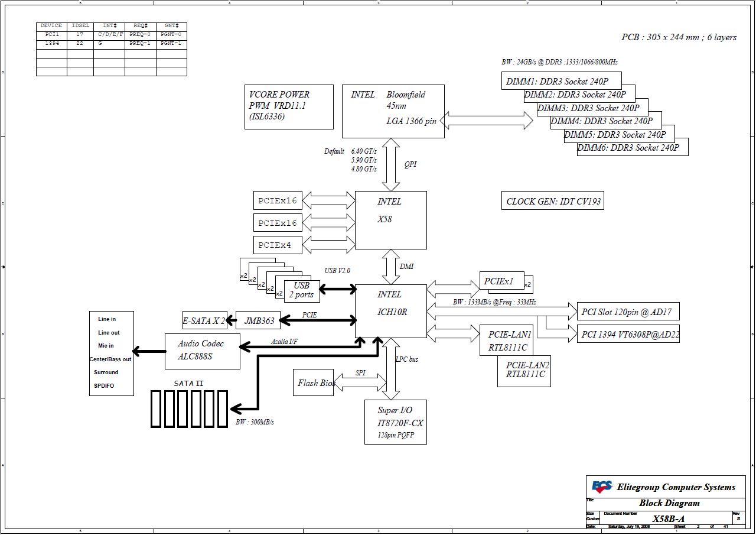Click the "PCI1" device table cell
The height and width of the screenshot is (535, 756).
51,34
